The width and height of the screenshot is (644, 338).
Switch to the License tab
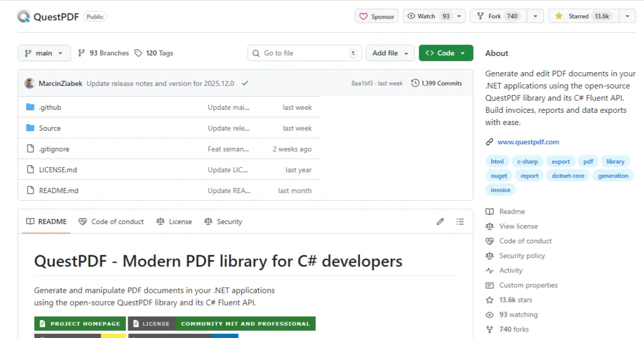coord(174,222)
